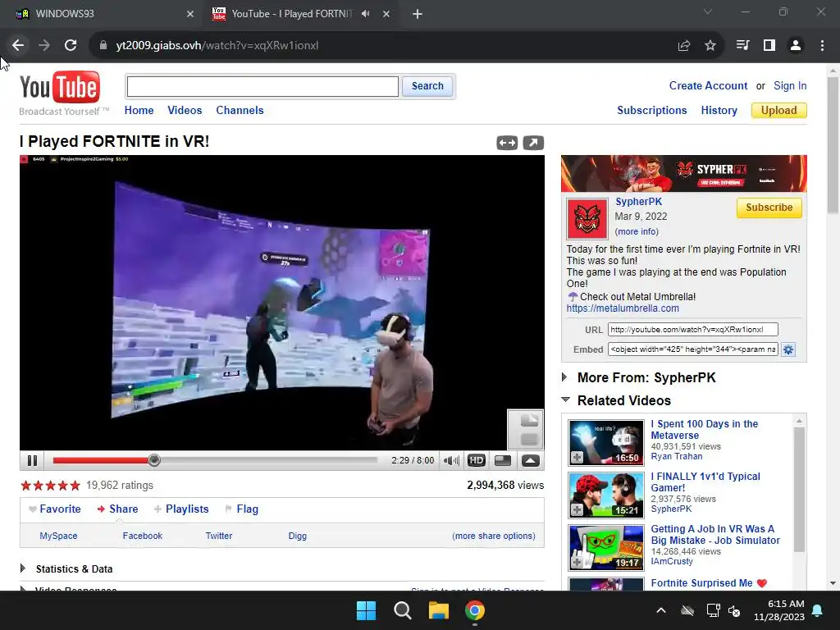840x630 pixels.
Task: Select the video URL field
Action: pyautogui.click(x=692, y=330)
